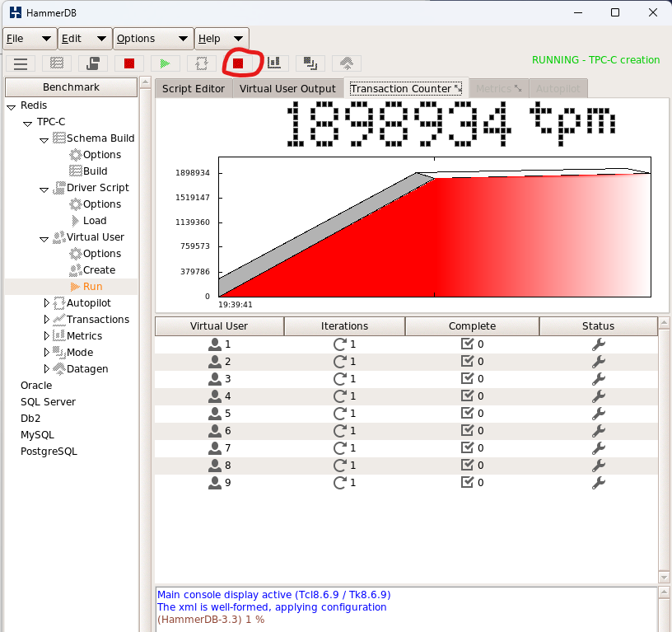Click the console pane scroll-up arrow
Image resolution: width=672 pixels, height=632 pixels.
coord(664,593)
